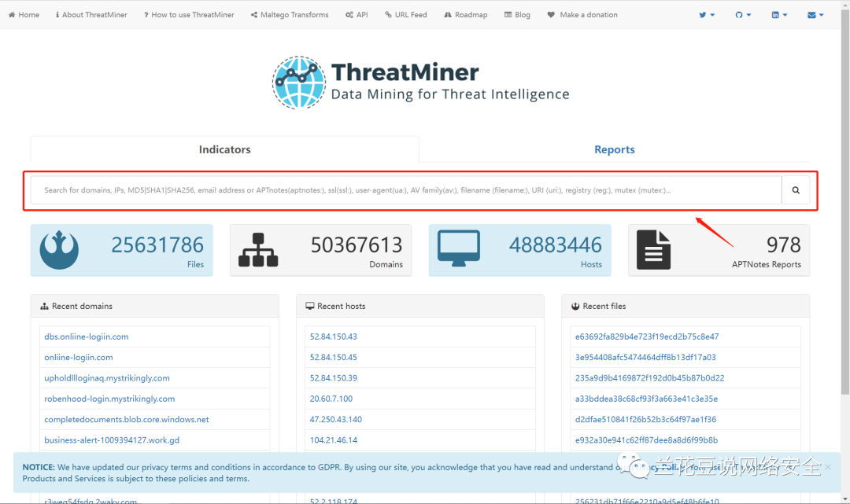Viewport: 850px width, 504px height.
Task: Click the Domains sitemap icon
Action: 258,249
